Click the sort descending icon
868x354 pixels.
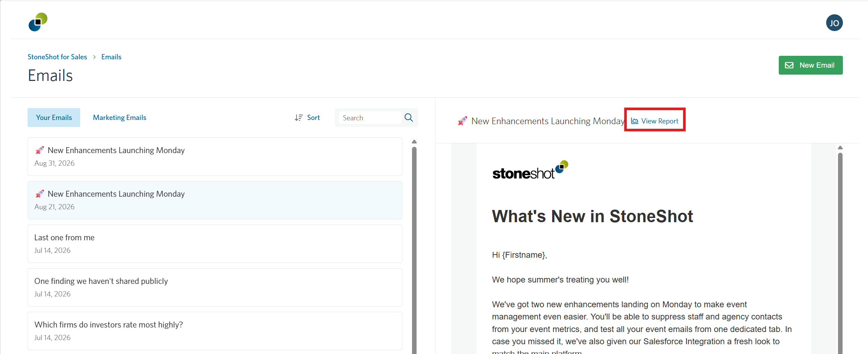pos(298,118)
